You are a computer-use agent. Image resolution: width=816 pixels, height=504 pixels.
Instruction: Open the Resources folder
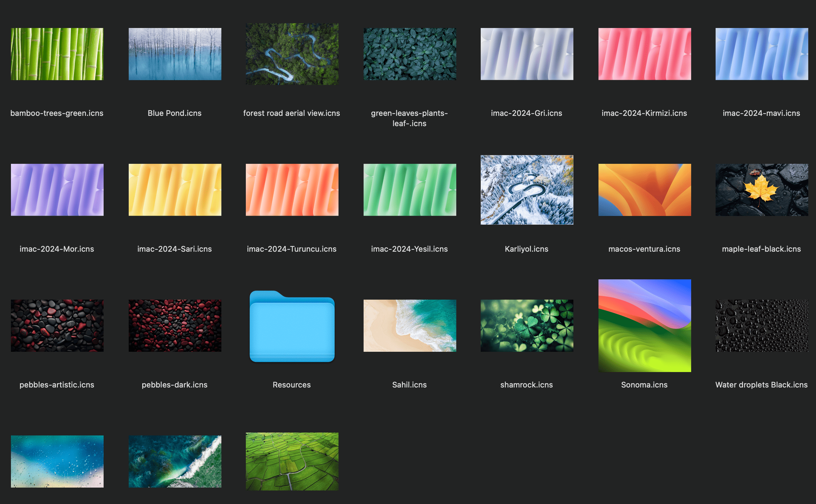tap(292, 326)
